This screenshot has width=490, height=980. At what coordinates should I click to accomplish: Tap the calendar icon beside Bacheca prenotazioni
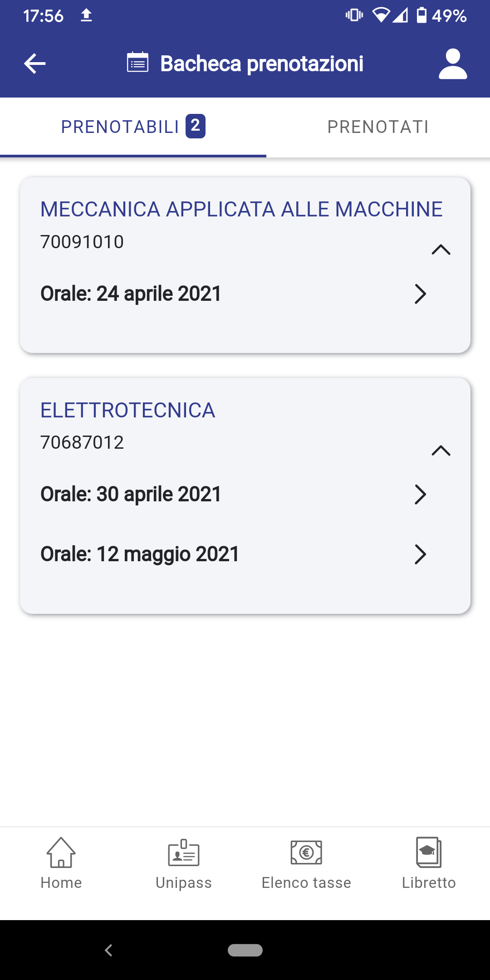[x=137, y=63]
